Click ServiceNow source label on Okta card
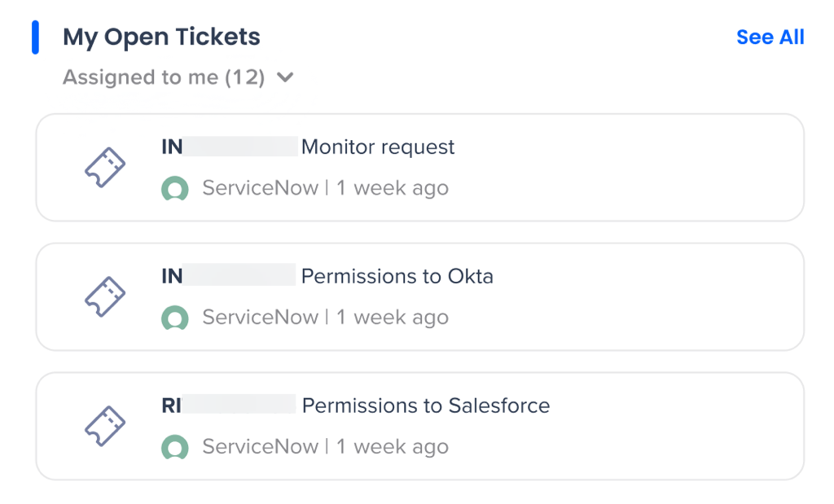834x504 pixels. (260, 318)
